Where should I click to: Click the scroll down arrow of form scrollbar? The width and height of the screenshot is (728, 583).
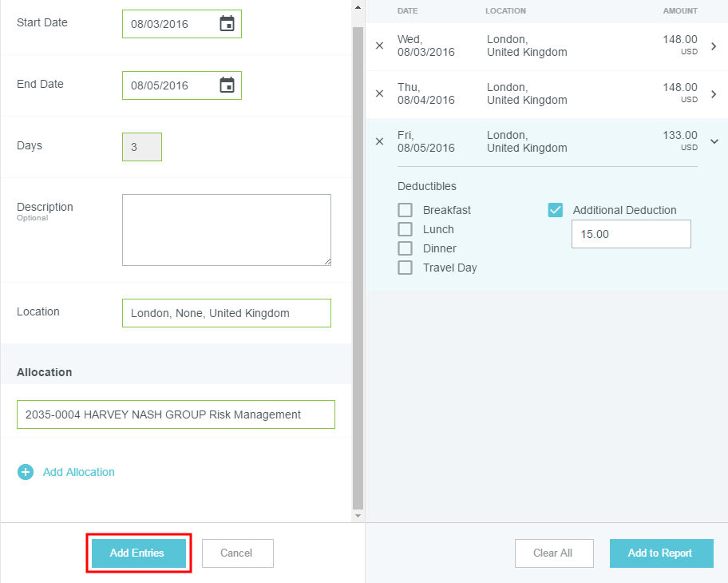point(358,516)
